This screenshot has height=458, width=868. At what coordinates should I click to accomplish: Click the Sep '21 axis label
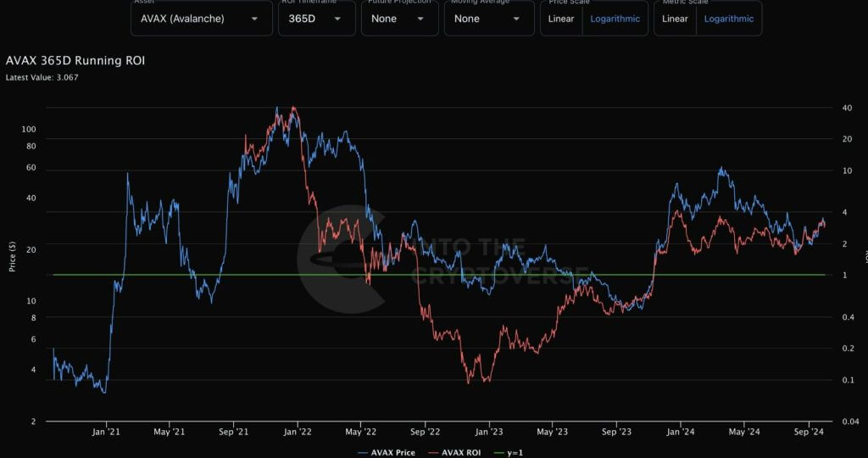(x=234, y=432)
